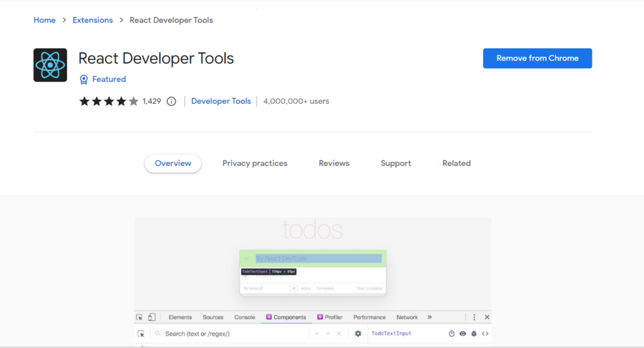Select the Elements DevTools tab
The image size is (644, 348).
coord(180,317)
